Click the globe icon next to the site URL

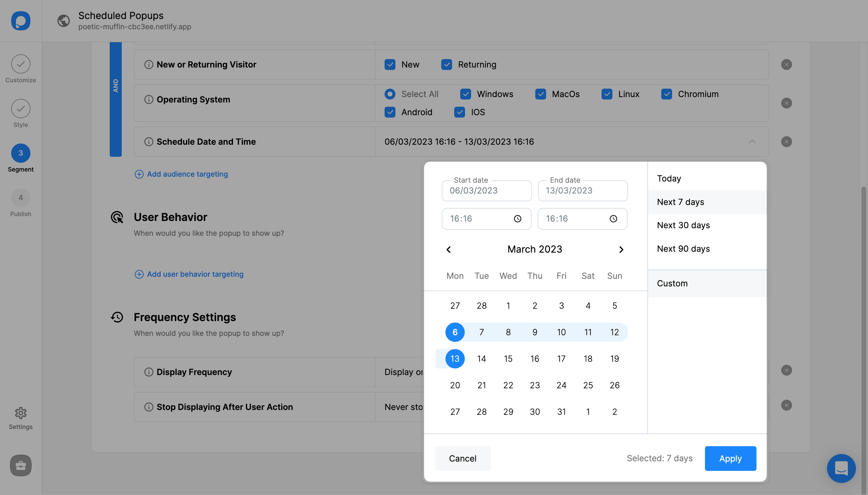63,21
